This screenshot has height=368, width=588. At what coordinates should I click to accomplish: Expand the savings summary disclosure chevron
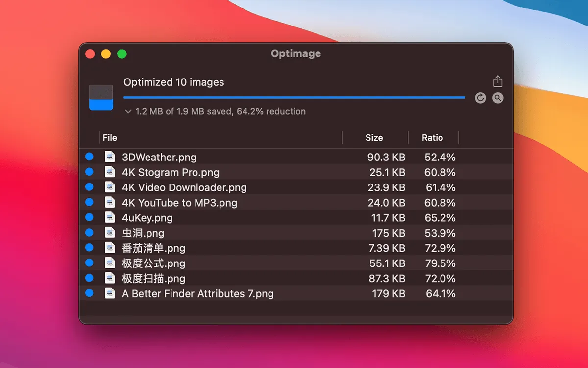(128, 112)
